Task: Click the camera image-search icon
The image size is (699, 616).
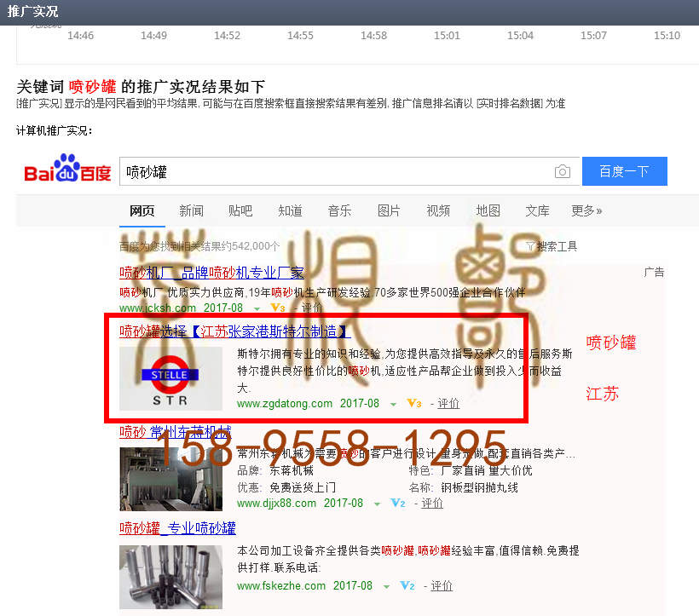Action: [x=562, y=171]
